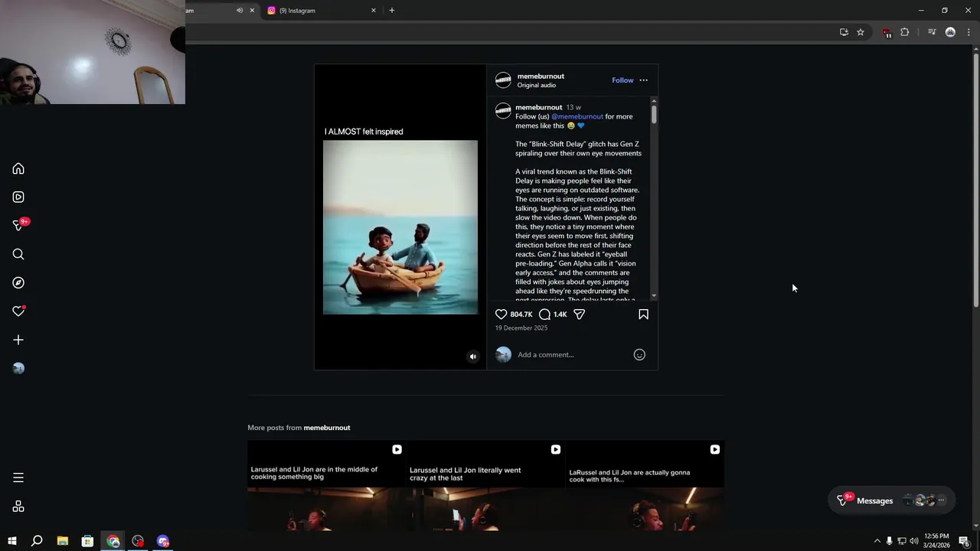
Task: Open Notifications heart in the sidebar
Action: coord(18,311)
